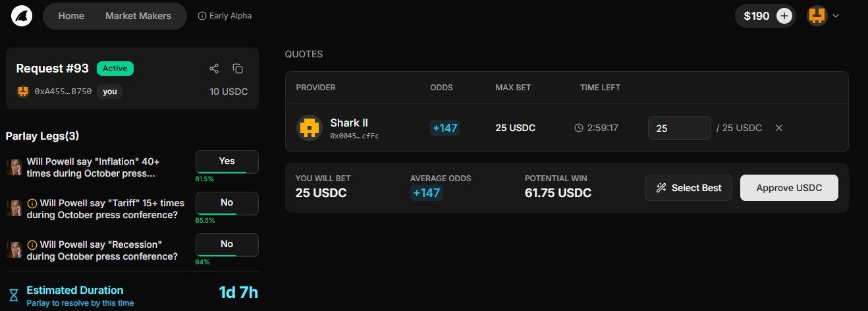
Task: Click the Early Alpha info icon
Action: tap(202, 16)
